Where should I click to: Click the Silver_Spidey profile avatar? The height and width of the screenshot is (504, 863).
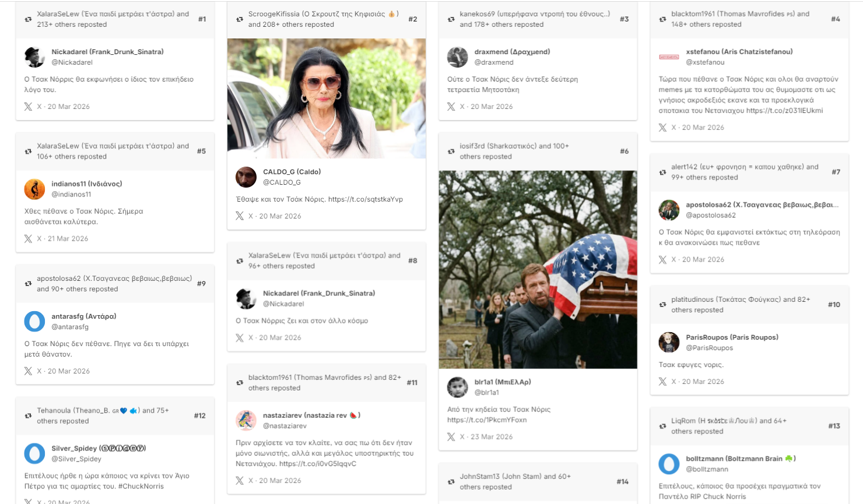pos(34,454)
